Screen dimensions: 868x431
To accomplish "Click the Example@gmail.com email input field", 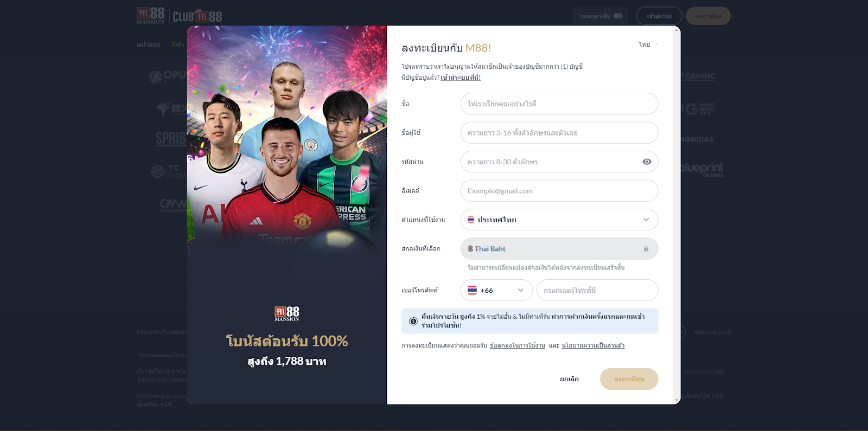I will click(559, 191).
